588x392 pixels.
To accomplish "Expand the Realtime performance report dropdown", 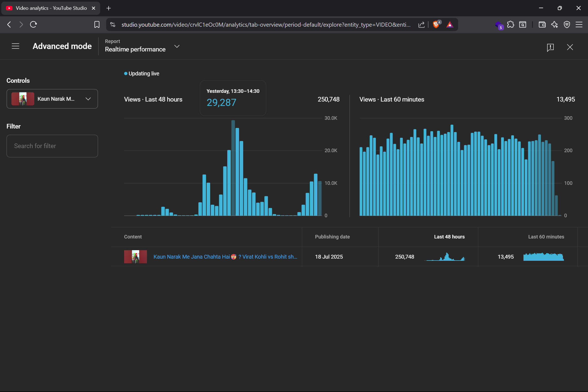I will [x=177, y=46].
